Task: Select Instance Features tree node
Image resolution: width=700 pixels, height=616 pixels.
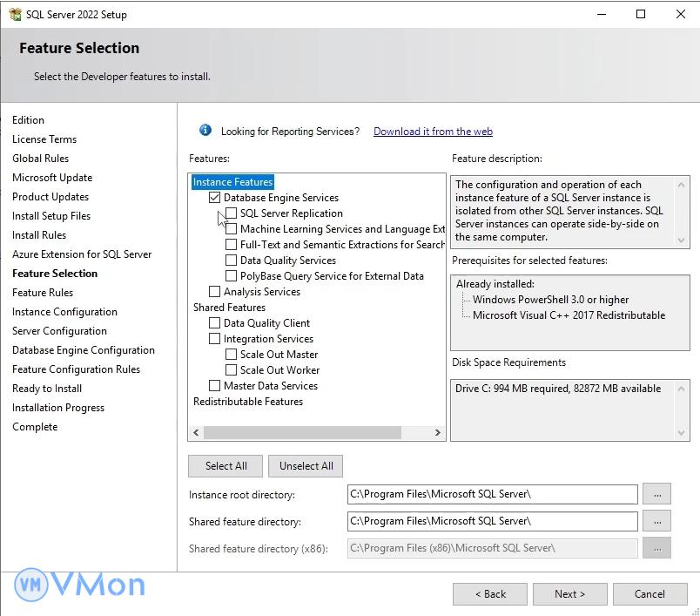Action: tap(232, 182)
